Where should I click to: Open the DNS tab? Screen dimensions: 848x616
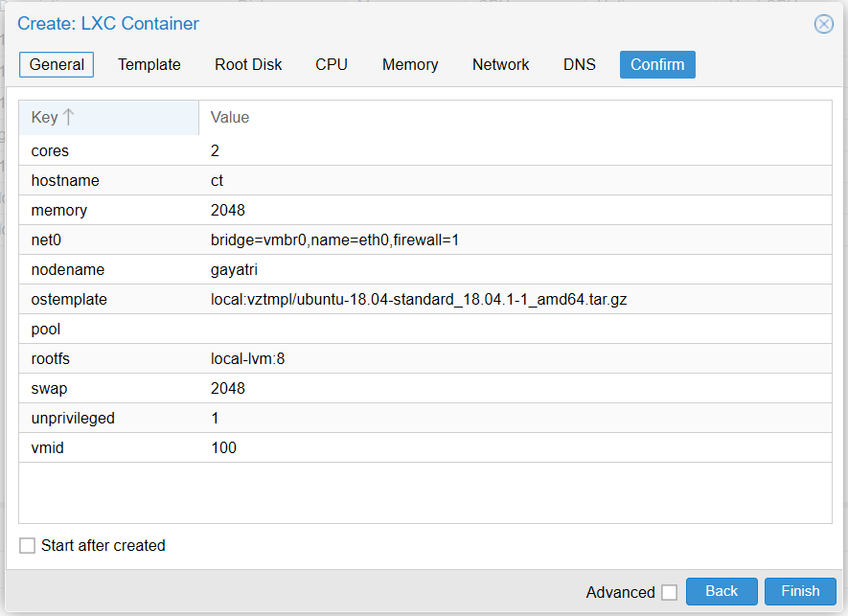[x=579, y=64]
